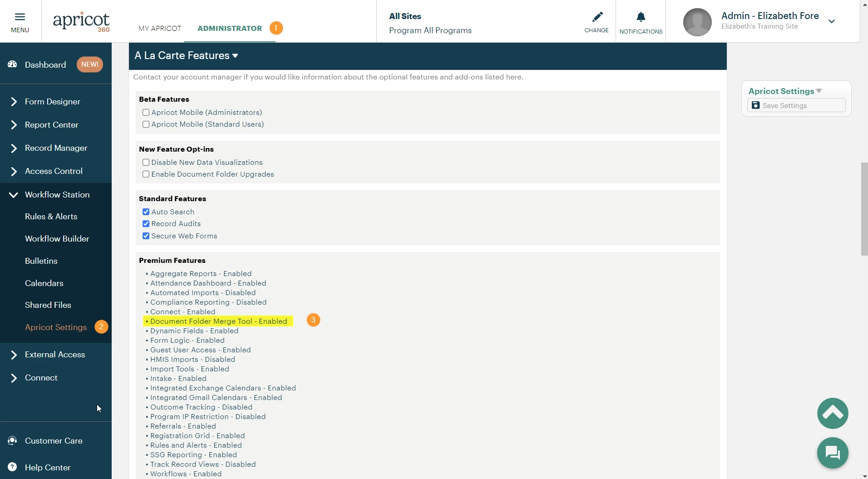Screen dimensions: 868x479
Task: Uncheck the Auto Search checkbox
Action: point(146,212)
